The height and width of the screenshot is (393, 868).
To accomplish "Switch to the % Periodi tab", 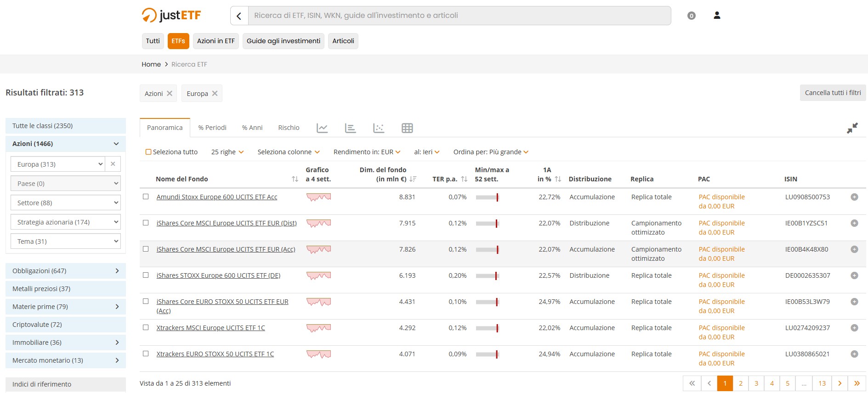I will (x=212, y=128).
